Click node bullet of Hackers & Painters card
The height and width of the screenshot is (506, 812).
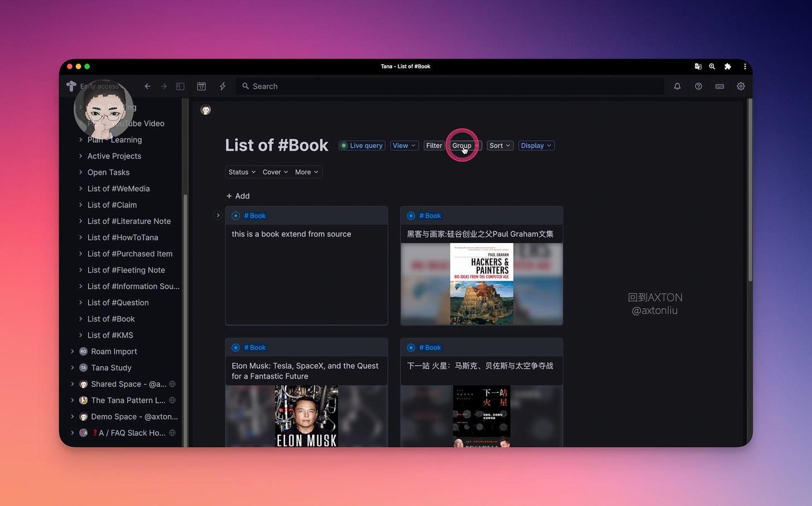(x=411, y=216)
